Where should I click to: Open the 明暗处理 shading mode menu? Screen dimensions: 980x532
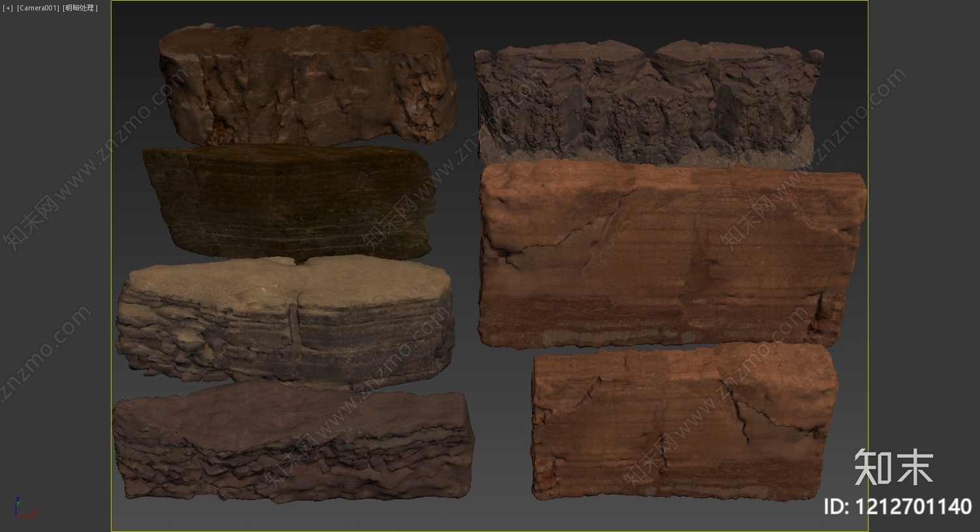click(80, 8)
